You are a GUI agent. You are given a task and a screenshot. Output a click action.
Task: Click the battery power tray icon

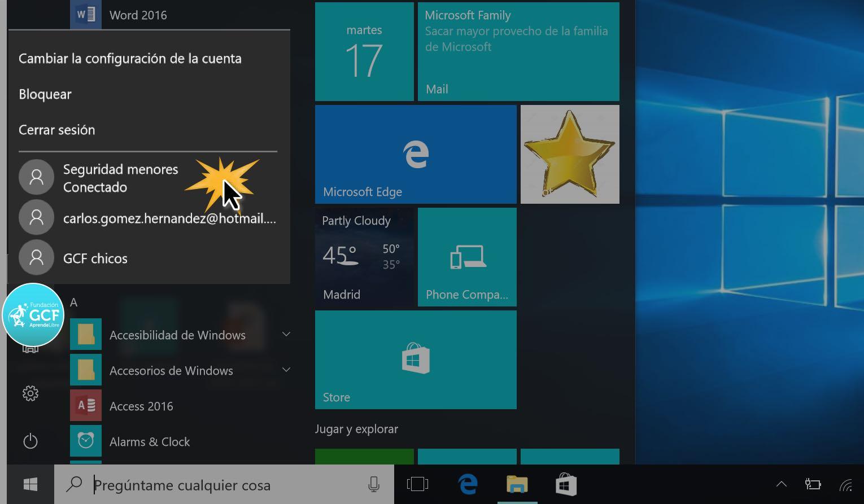(x=813, y=484)
